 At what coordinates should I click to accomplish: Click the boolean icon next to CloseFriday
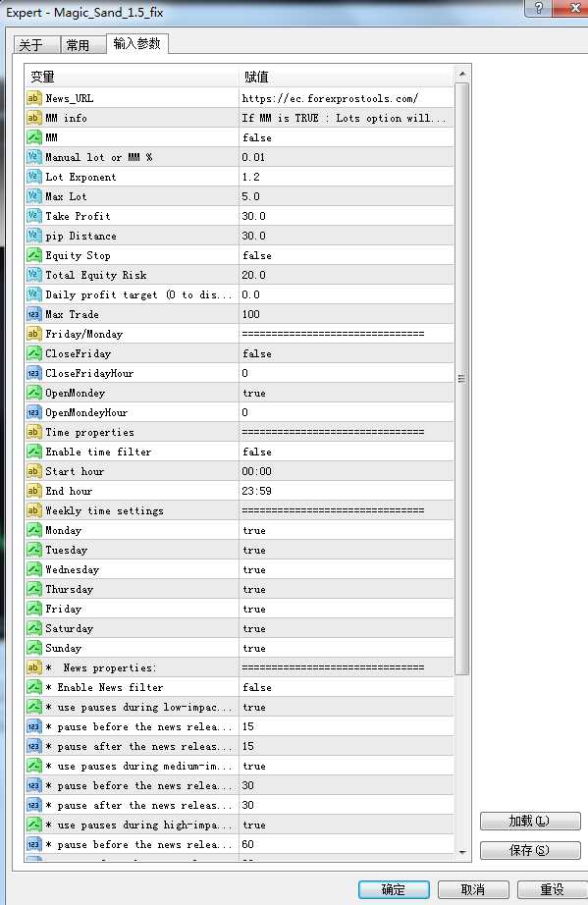pyautogui.click(x=34, y=353)
